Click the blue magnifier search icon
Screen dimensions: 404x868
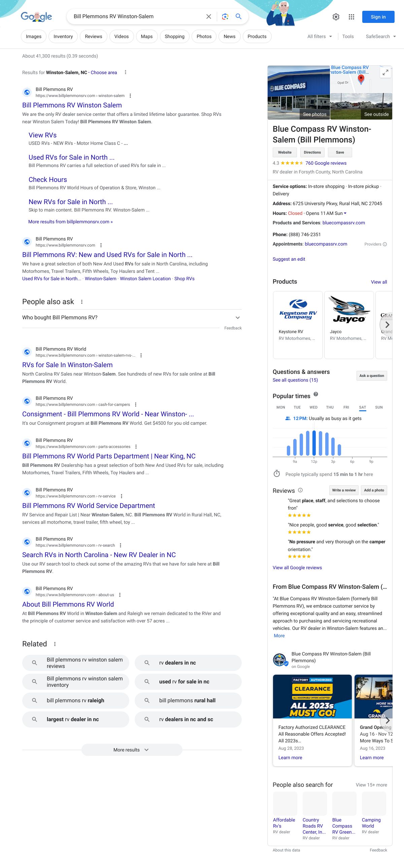(x=238, y=17)
